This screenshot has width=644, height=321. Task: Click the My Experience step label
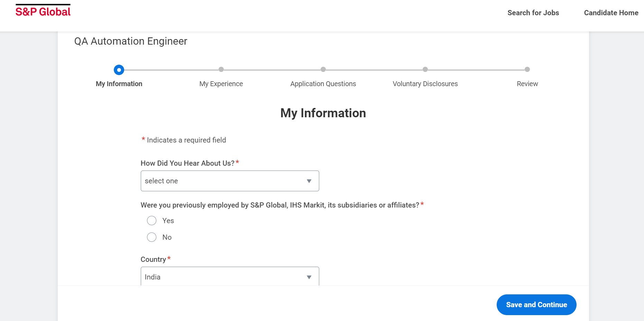221,84
